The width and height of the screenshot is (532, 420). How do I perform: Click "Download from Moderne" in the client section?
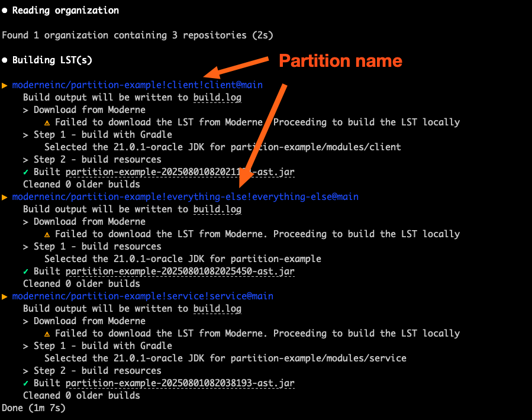(x=89, y=110)
